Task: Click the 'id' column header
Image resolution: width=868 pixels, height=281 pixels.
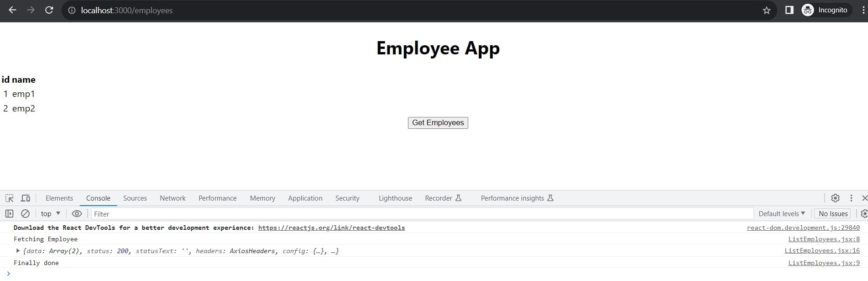Action: tap(5, 80)
